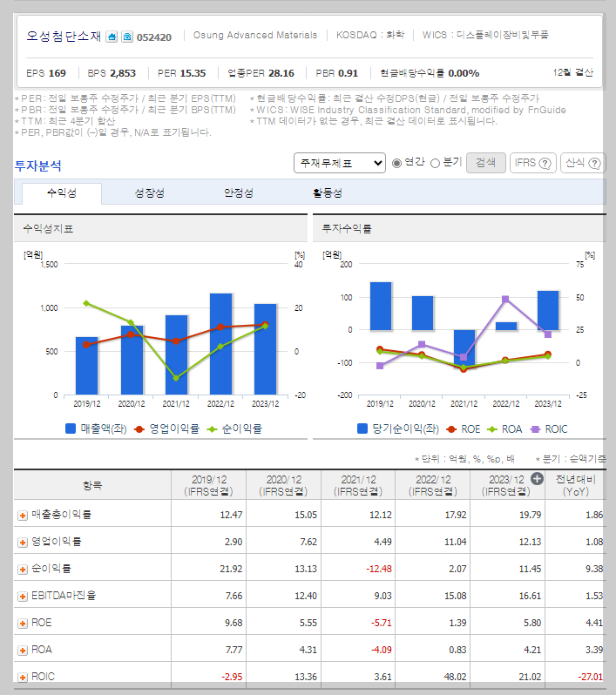Click the phone contact icon beside 052420

tap(127, 37)
